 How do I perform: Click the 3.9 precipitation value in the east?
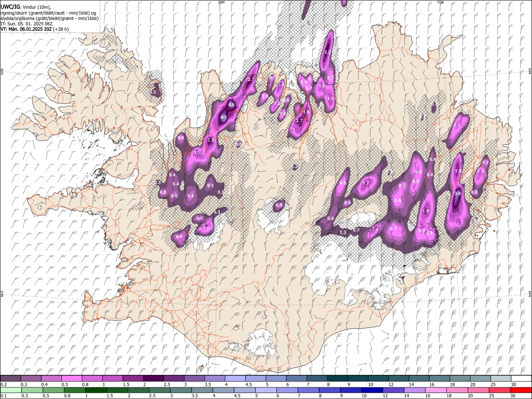[458, 193]
